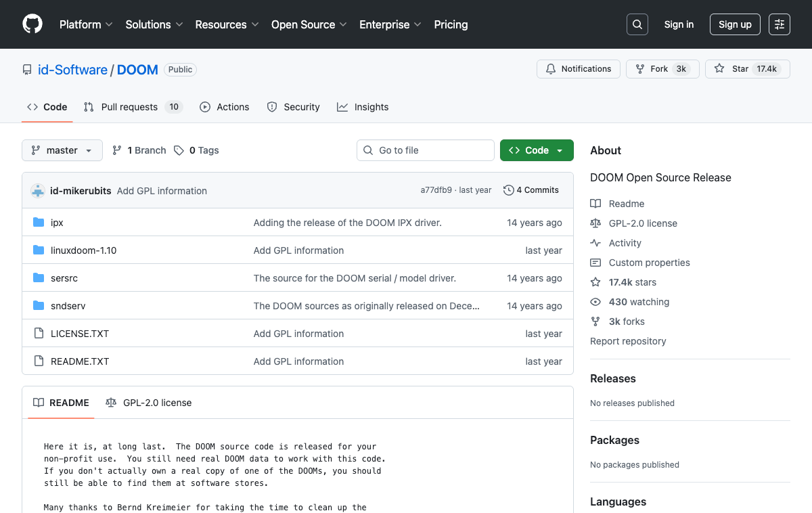Open LICENSE.TXT file name
The width and height of the screenshot is (812, 513).
point(80,334)
